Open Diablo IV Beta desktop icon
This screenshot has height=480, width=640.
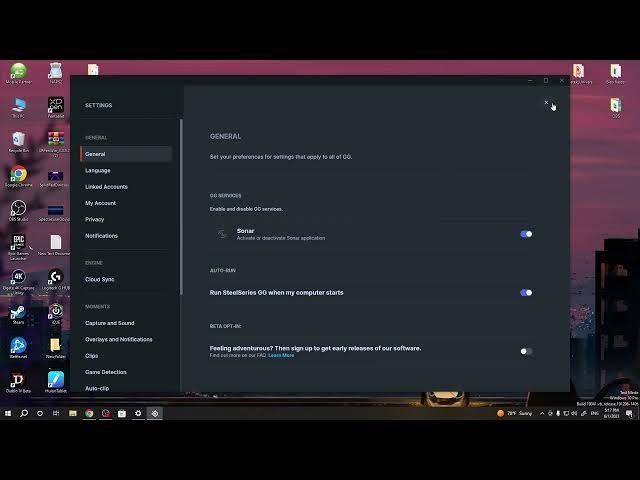pyautogui.click(x=18, y=382)
